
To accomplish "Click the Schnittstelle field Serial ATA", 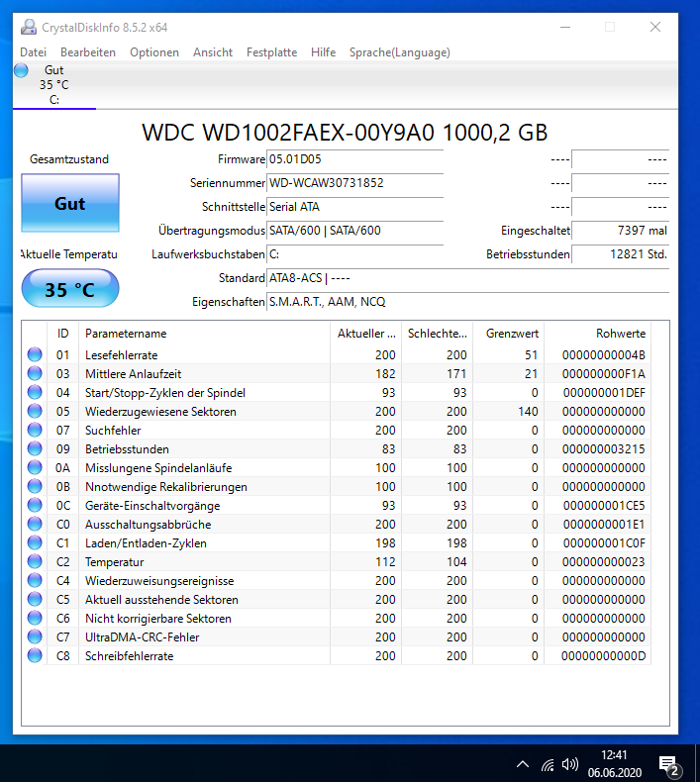I will click(x=354, y=207).
